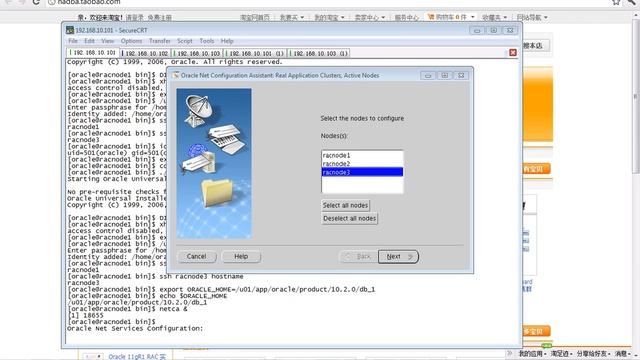This screenshot has width=640, height=360.
Task: Go Back in the configuration wizard
Action: (358, 257)
